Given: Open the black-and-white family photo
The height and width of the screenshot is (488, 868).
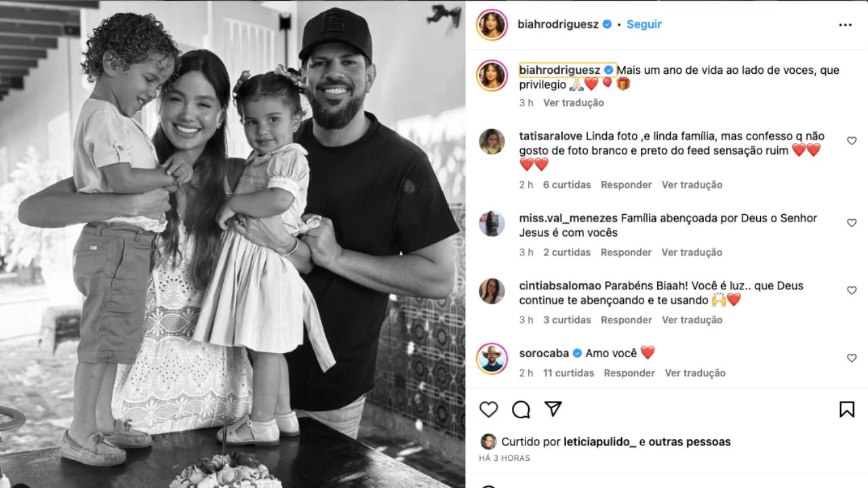Looking at the screenshot, I should pyautogui.click(x=233, y=244).
